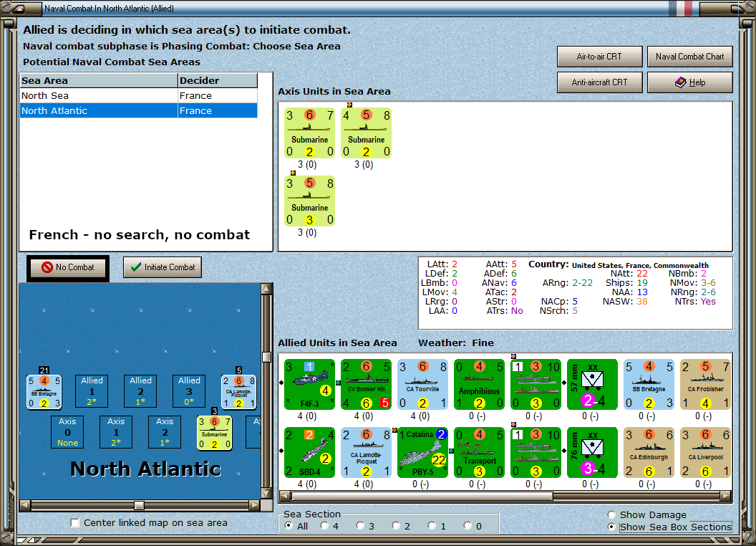This screenshot has height=546, width=756.
Task: Open the Naval Combat Chart
Action: [x=690, y=57]
